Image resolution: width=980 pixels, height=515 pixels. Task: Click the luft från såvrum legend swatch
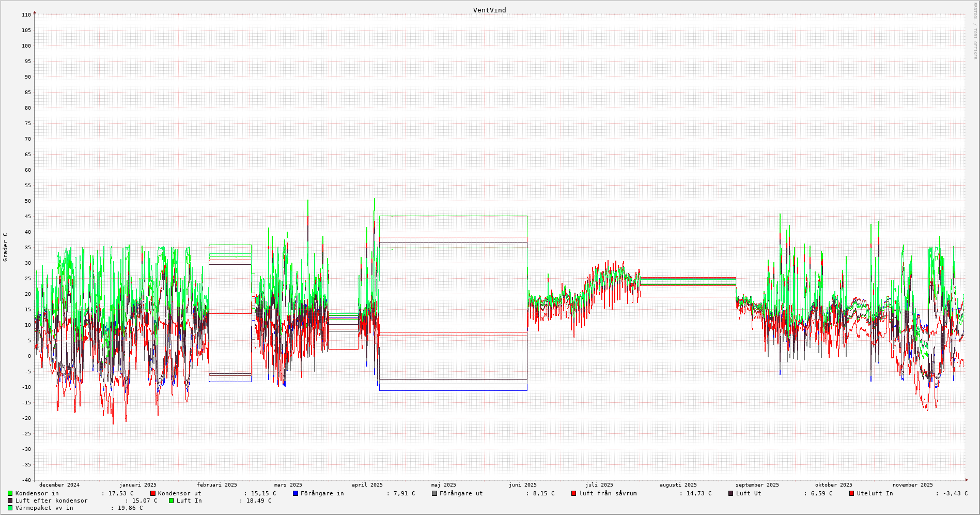pos(574,493)
